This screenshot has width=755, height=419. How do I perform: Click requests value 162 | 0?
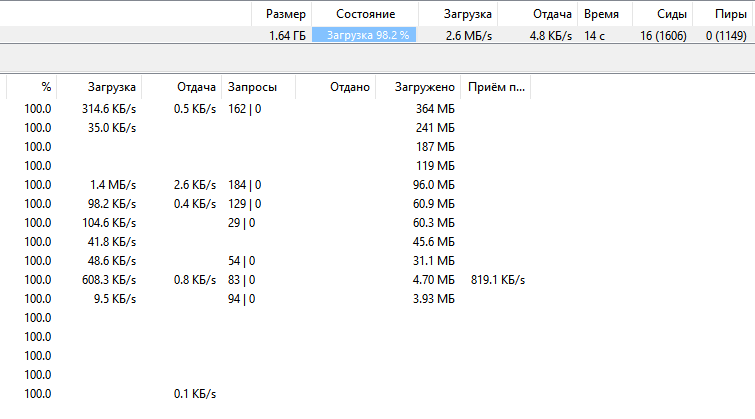click(244, 109)
